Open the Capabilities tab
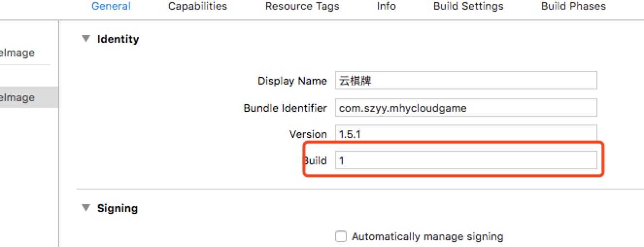Screen dimensions: 644x247 [198, 6]
